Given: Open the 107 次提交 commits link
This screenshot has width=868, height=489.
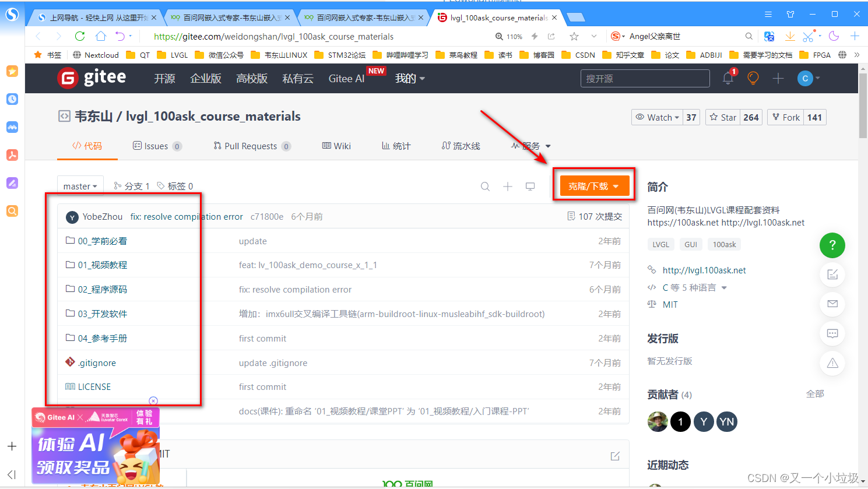Looking at the screenshot, I should pyautogui.click(x=595, y=216).
